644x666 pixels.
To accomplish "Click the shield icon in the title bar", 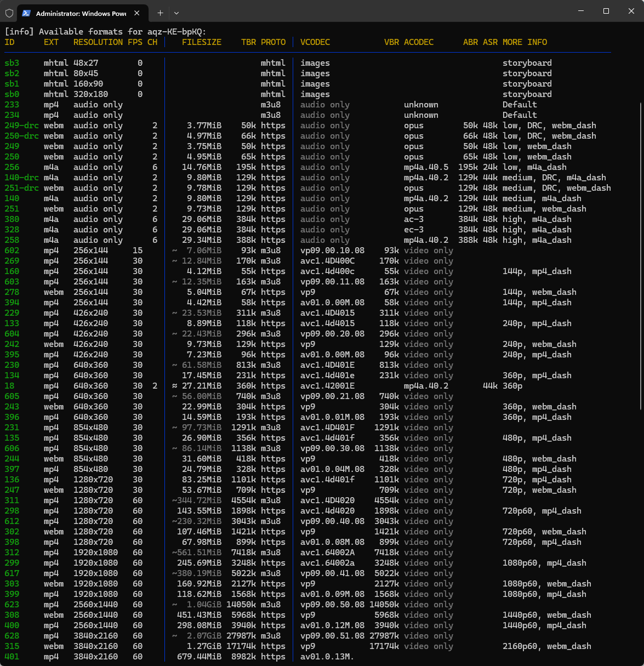I will pyautogui.click(x=9, y=13).
